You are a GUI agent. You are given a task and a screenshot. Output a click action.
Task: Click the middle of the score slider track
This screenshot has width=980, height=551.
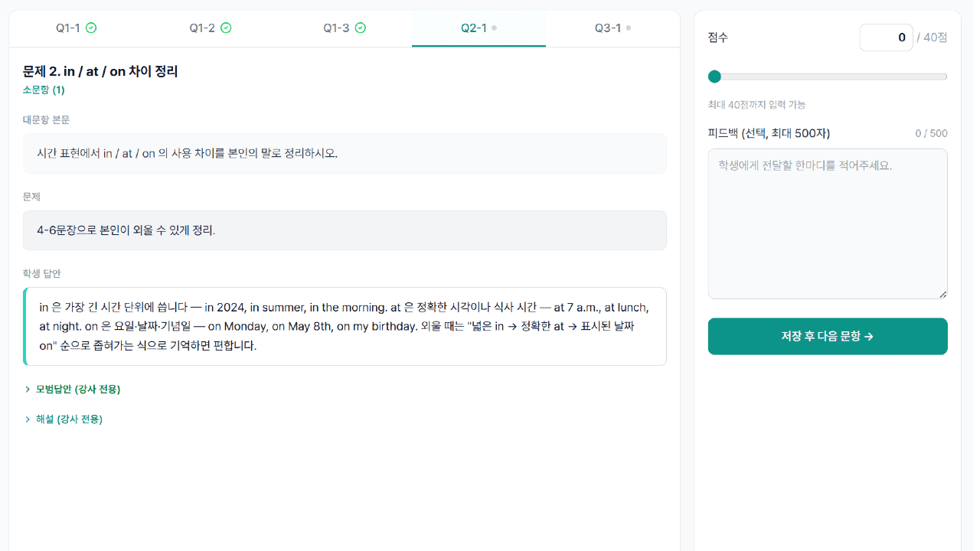pos(828,77)
